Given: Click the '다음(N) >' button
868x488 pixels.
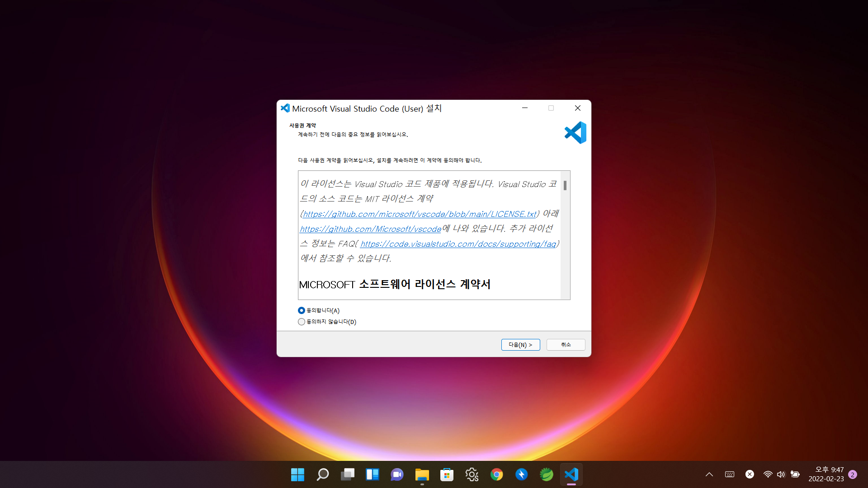Looking at the screenshot, I should click(520, 345).
